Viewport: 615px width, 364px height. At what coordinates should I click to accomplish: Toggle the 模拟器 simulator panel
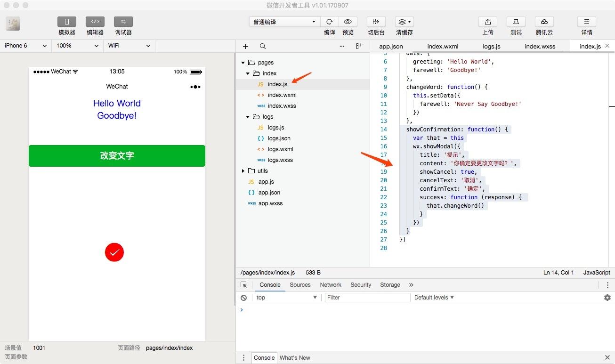[x=67, y=22]
